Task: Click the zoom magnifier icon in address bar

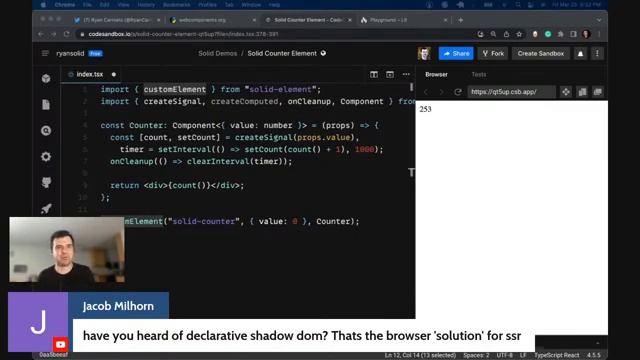Action: [493, 34]
